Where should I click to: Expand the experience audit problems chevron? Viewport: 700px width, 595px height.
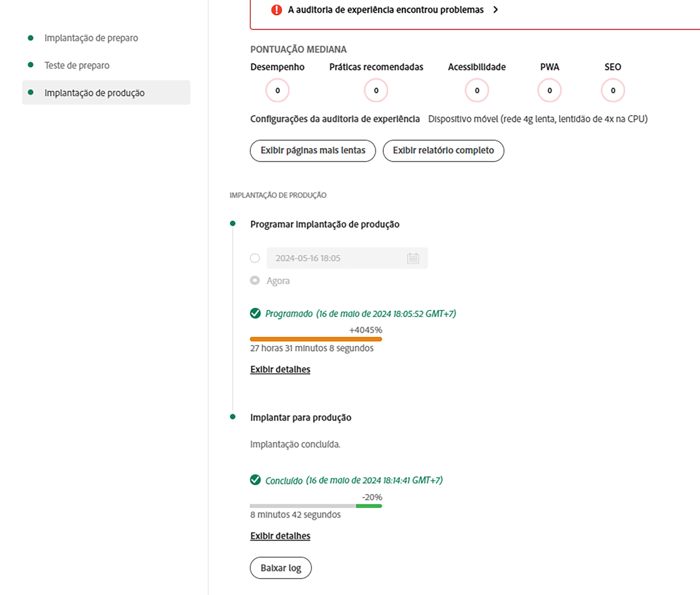click(496, 10)
